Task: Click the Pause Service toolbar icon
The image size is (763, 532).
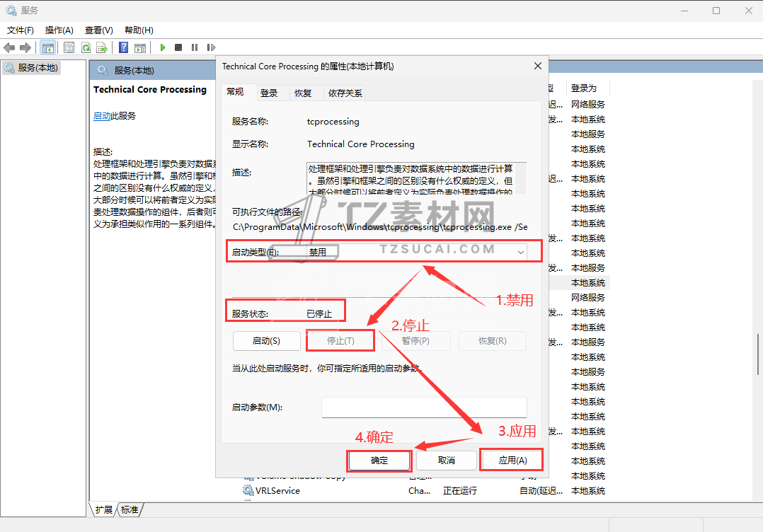Action: (x=195, y=47)
